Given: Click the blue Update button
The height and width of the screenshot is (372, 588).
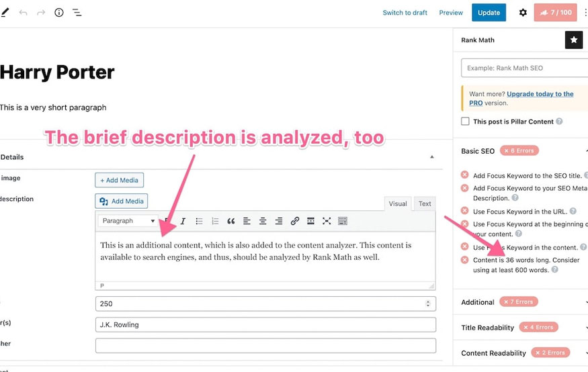Looking at the screenshot, I should click(489, 13).
